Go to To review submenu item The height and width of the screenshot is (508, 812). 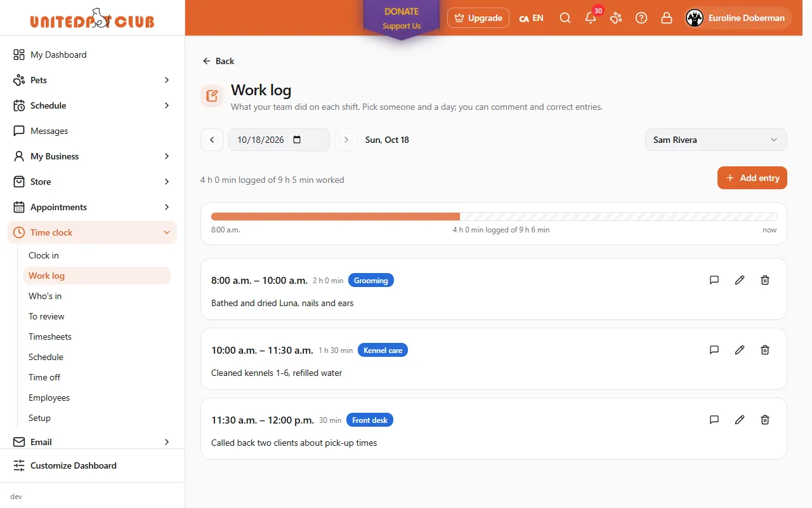[97, 316]
